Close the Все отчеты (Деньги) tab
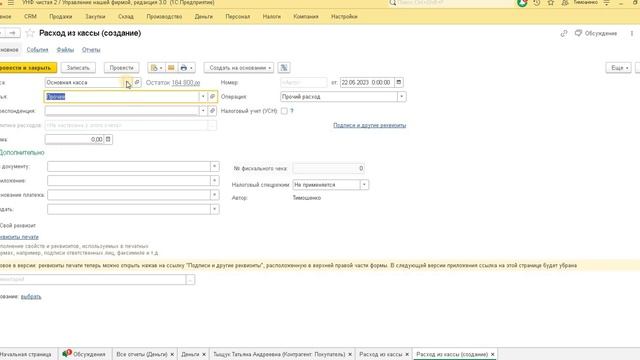The height and width of the screenshot is (360, 640). pyautogui.click(x=172, y=354)
